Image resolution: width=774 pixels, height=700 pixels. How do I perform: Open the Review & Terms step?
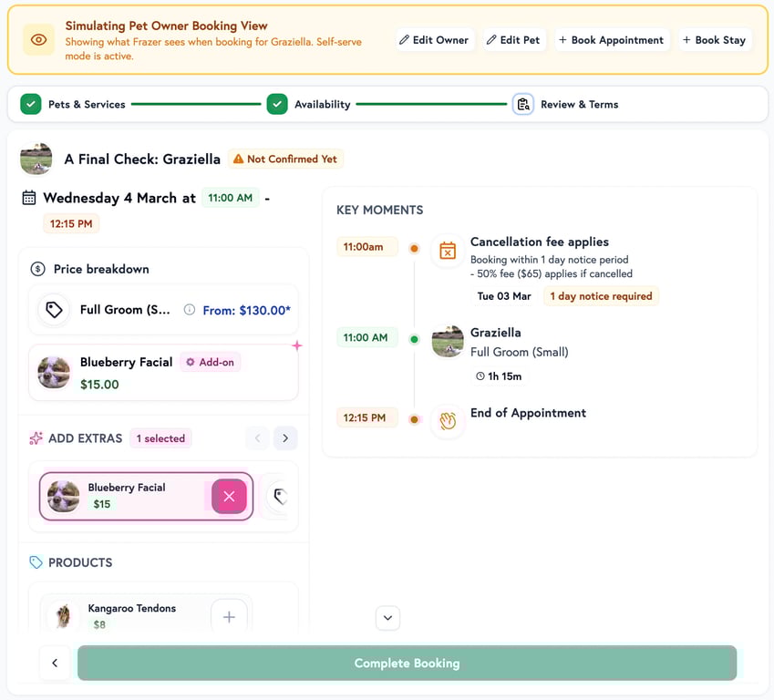click(580, 104)
